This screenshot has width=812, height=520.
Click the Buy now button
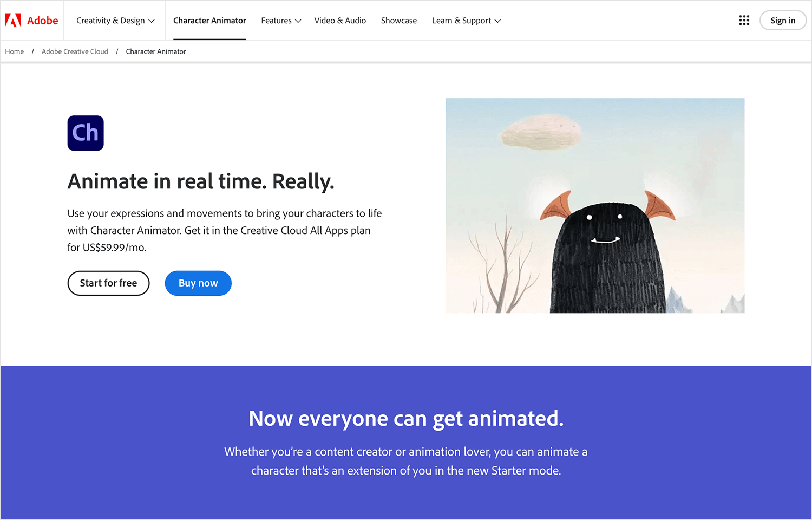click(x=198, y=283)
